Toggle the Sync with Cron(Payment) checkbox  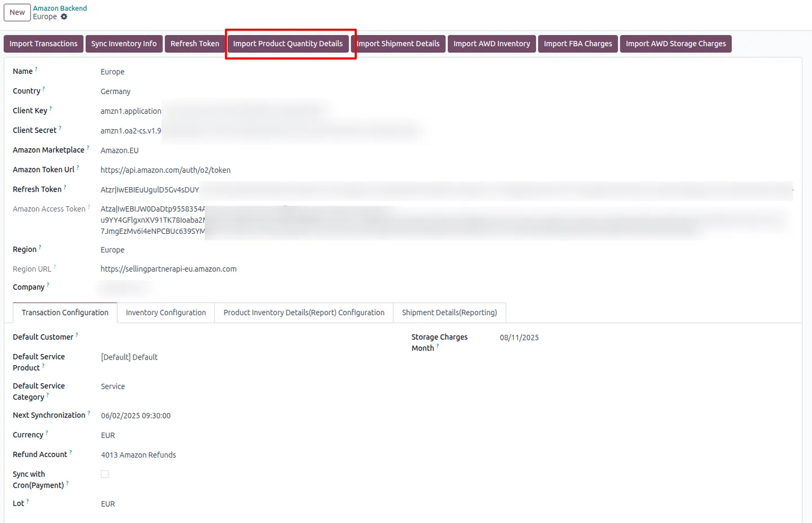click(x=105, y=475)
